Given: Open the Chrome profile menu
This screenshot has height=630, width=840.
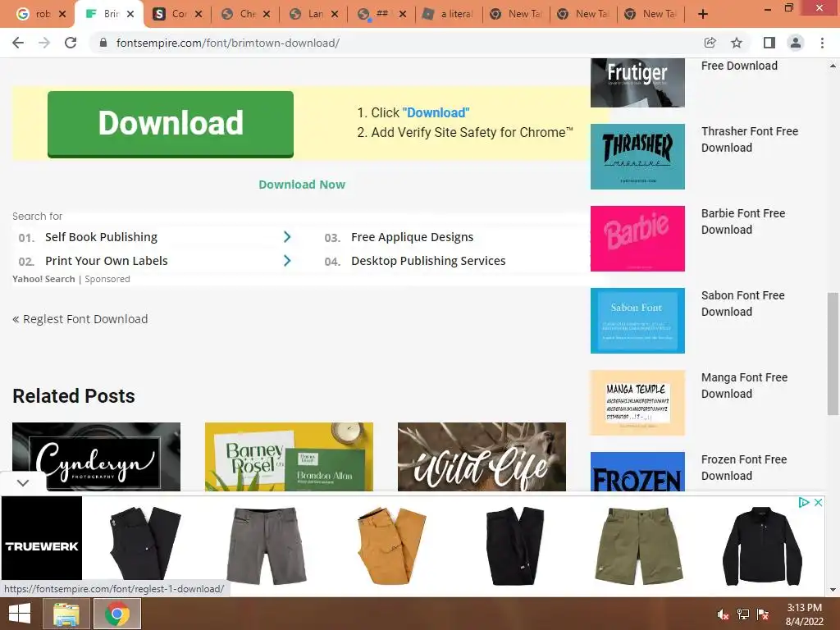Looking at the screenshot, I should pos(796,43).
